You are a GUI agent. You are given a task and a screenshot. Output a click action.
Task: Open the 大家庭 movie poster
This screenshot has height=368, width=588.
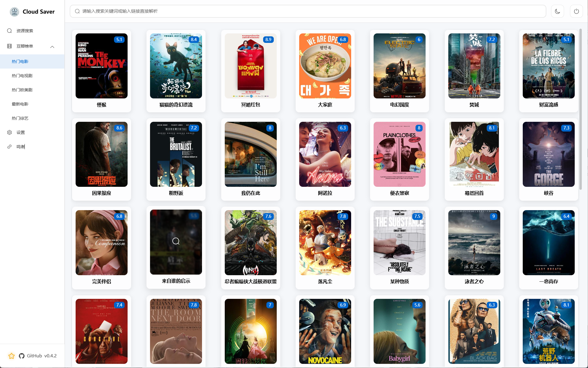pos(325,66)
